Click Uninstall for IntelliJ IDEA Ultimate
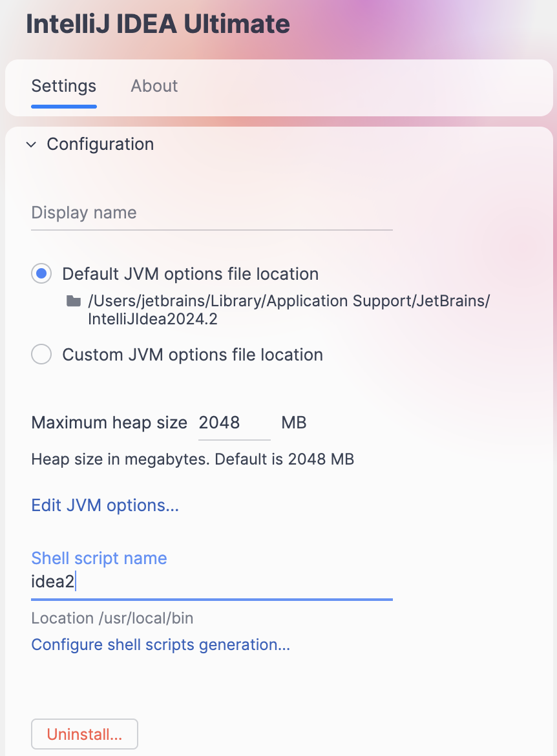The width and height of the screenshot is (557, 756). pos(84,734)
